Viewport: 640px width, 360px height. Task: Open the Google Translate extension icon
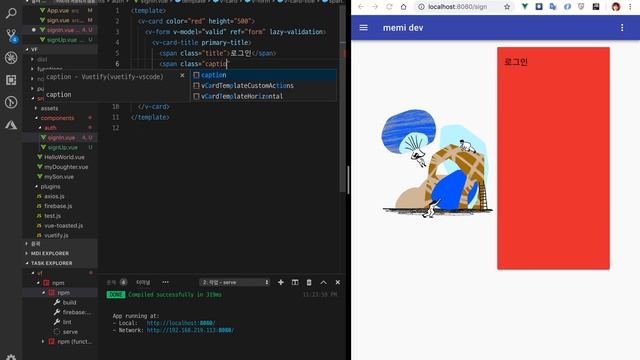coord(553,7)
